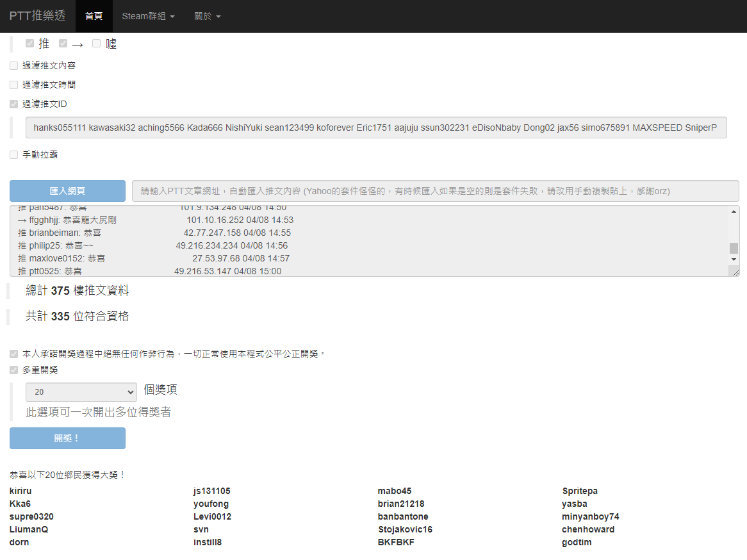This screenshot has width=747, height=560.
Task: Enable 過濾推文內容 filter
Action: coord(14,66)
